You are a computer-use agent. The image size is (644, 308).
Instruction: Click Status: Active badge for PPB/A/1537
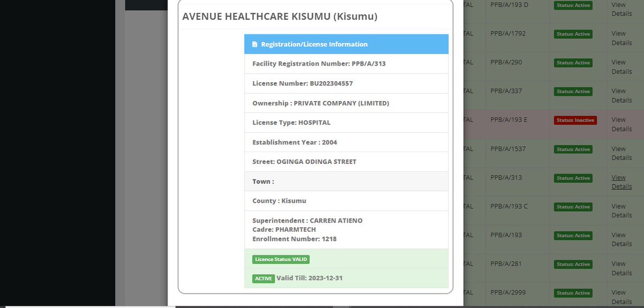574,149
